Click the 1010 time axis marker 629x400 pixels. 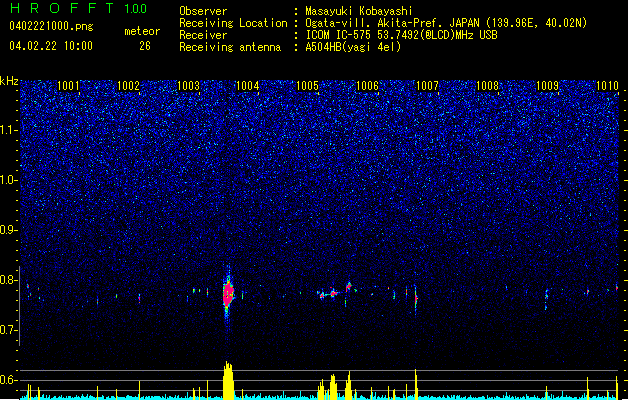[607, 86]
